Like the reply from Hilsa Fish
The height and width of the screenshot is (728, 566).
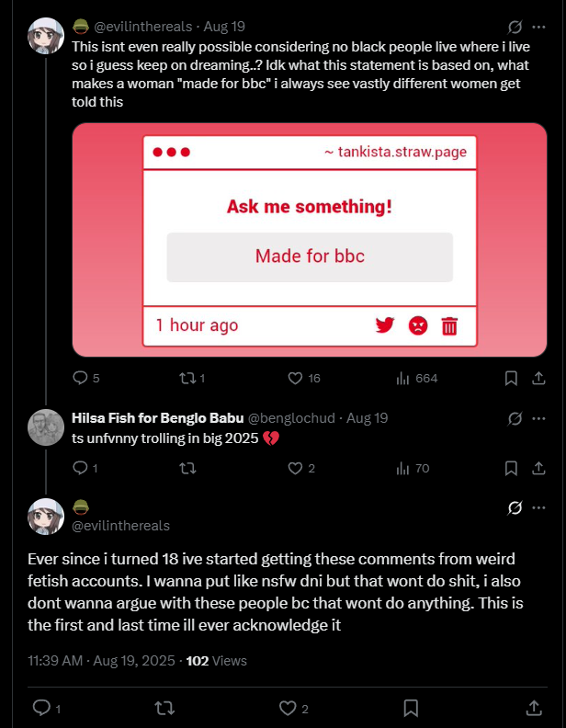click(x=296, y=468)
